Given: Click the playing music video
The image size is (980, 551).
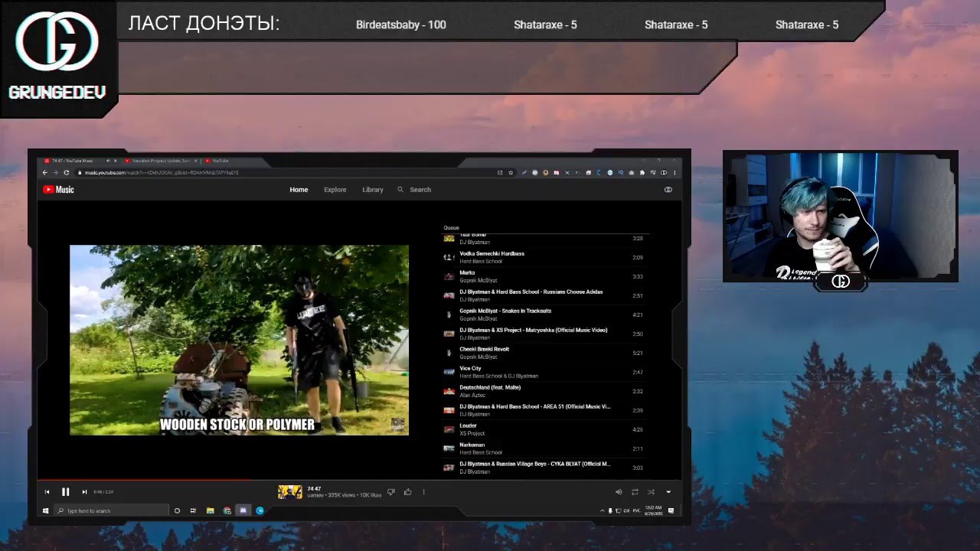Looking at the screenshot, I should point(239,340).
